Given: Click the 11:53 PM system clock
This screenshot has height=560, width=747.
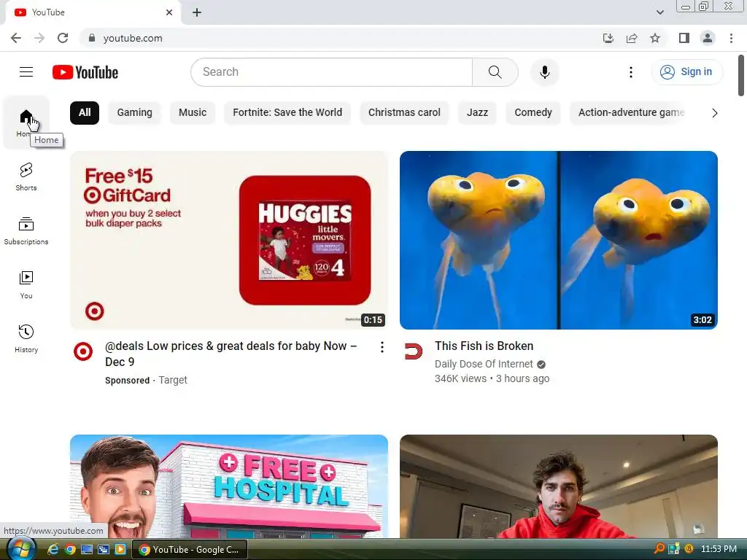Looking at the screenshot, I should (719, 549).
